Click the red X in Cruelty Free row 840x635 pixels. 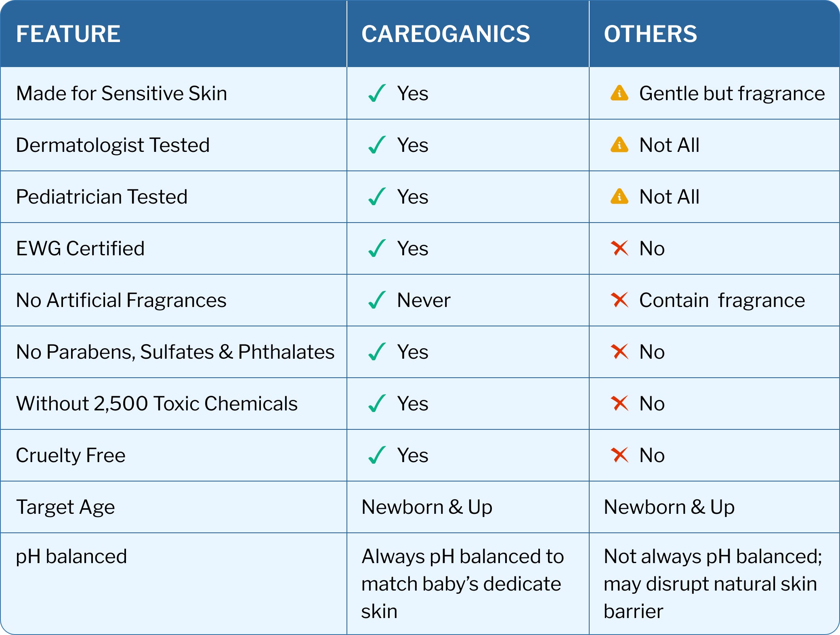[x=619, y=455]
